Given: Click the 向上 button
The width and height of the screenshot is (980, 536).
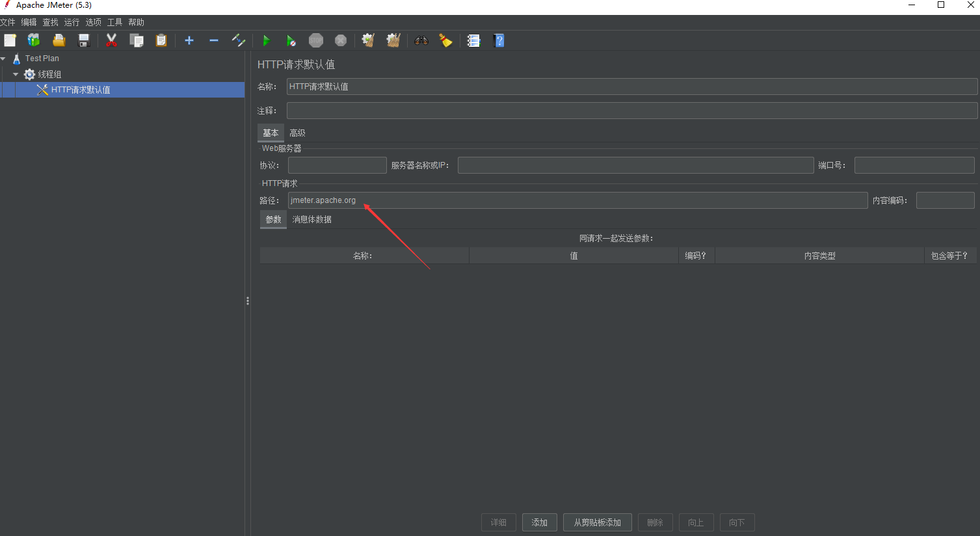Looking at the screenshot, I should (696, 522).
